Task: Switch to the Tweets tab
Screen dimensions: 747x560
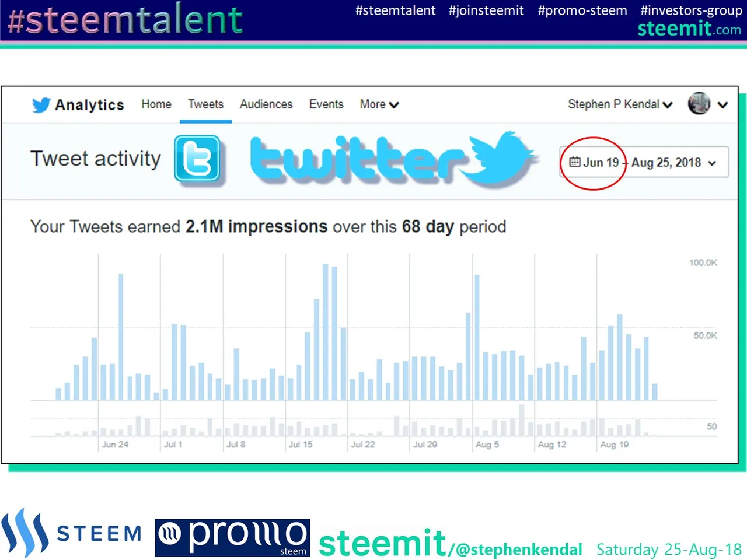Action: (205, 104)
